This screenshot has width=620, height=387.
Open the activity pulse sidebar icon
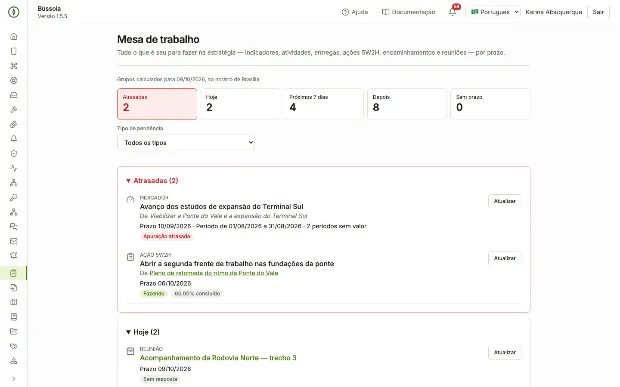[13, 168]
